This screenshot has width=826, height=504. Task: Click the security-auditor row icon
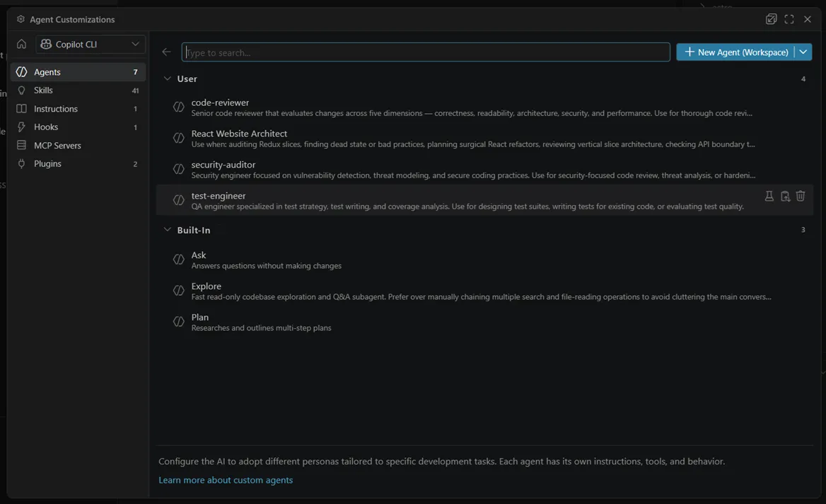(x=179, y=169)
